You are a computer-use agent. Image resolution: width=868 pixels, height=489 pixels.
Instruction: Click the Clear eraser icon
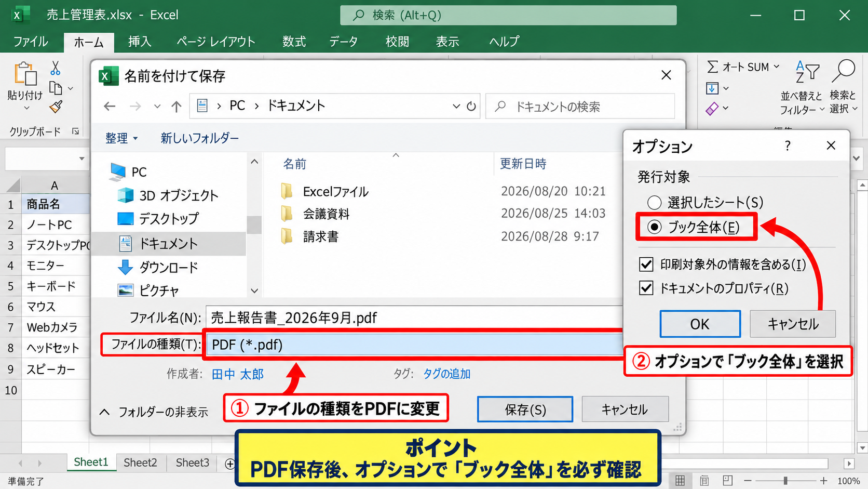click(712, 108)
